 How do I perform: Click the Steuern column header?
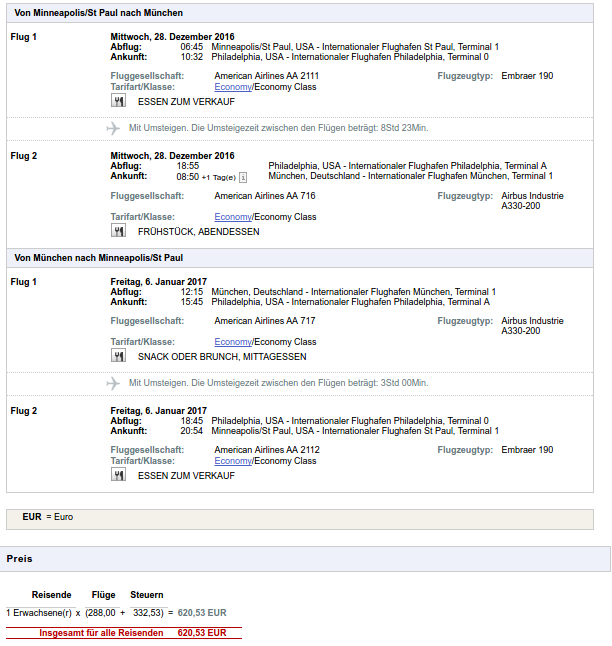[147, 595]
